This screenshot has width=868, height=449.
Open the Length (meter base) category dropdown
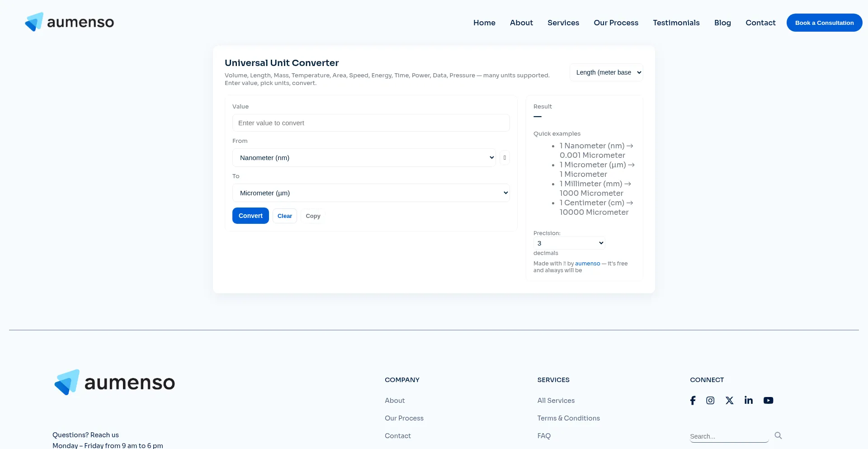606,72
